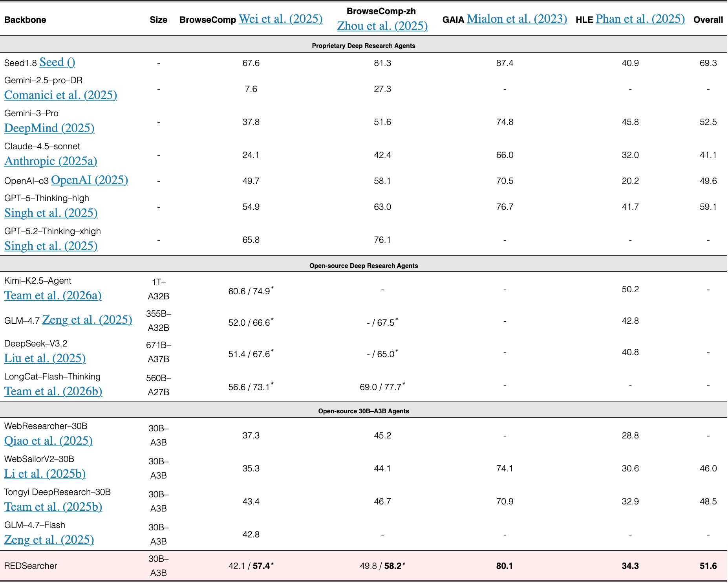
Task: Open the Zhou et al. (2025) citation link
Action: [x=382, y=26]
